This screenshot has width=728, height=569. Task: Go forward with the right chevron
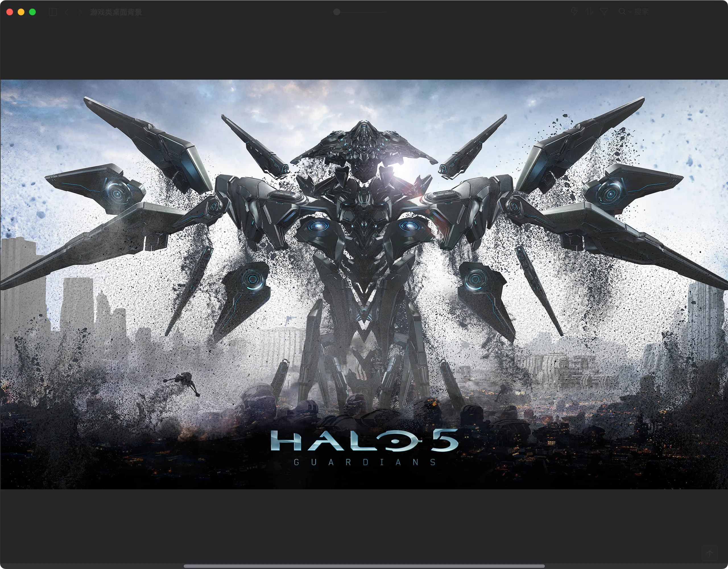(80, 12)
